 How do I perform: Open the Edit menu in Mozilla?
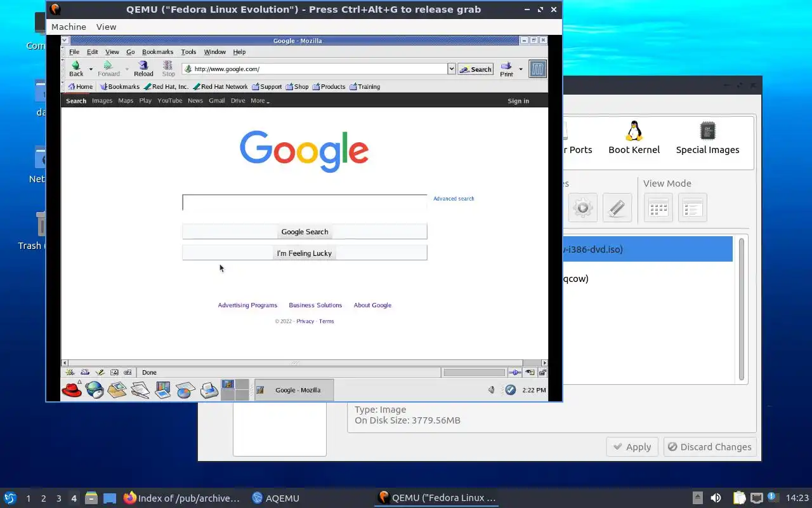click(x=93, y=52)
